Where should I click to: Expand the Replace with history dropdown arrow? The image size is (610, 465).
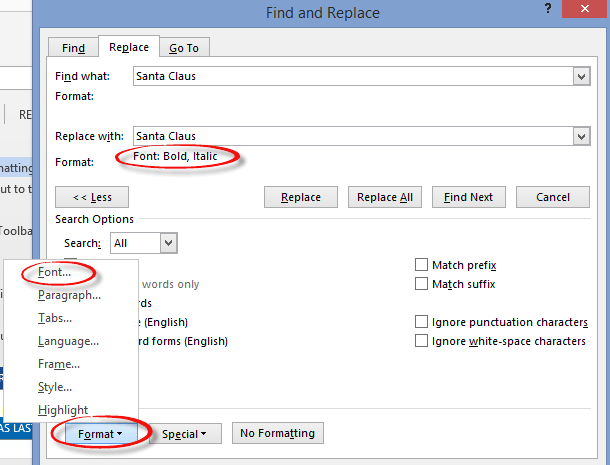point(582,136)
